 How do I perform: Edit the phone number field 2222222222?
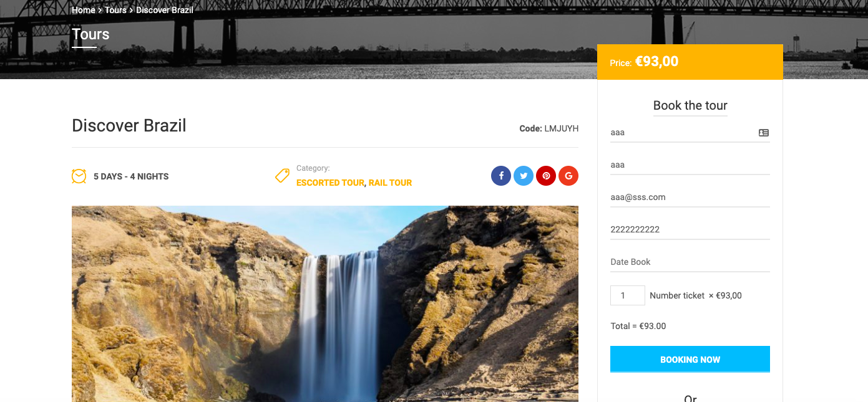690,230
